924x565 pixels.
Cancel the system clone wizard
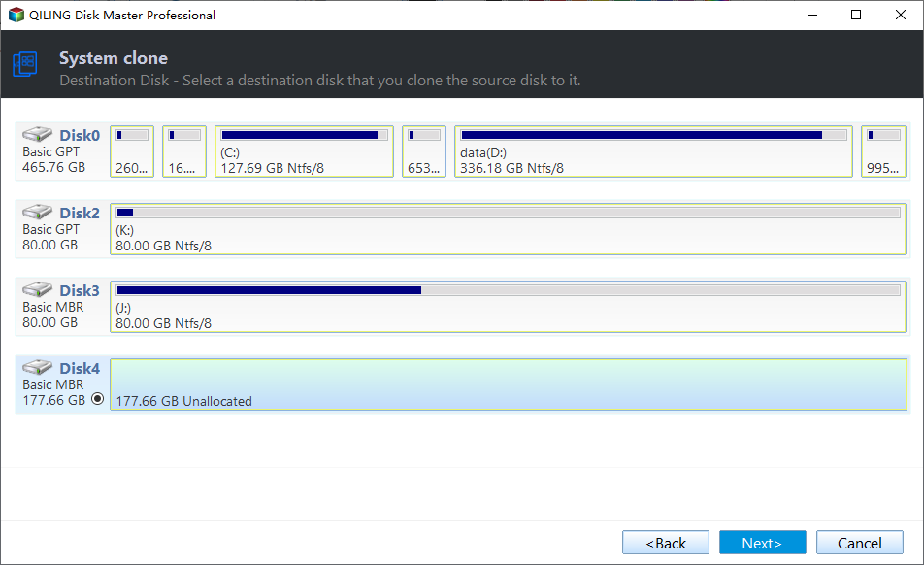(x=860, y=543)
